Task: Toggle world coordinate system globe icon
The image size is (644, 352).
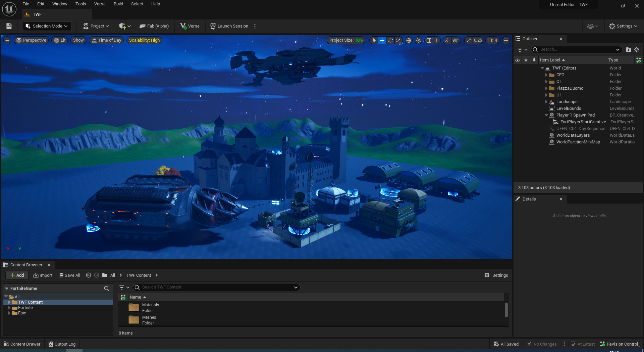Action: (x=409, y=40)
